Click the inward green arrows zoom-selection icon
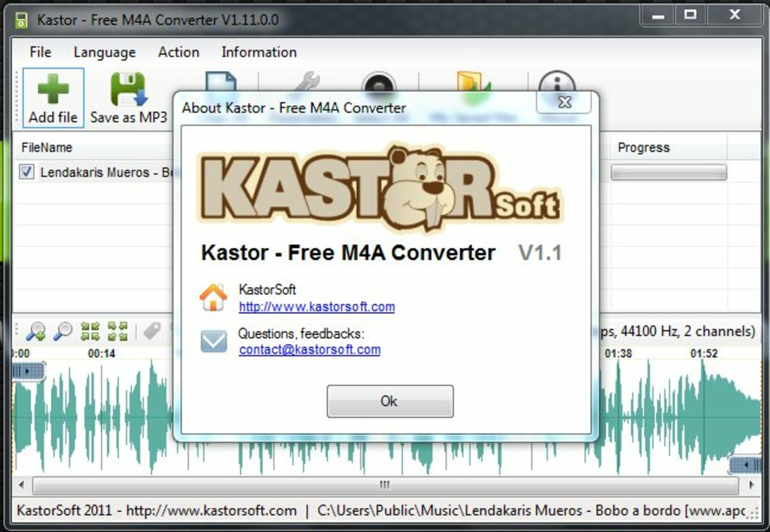The height and width of the screenshot is (532, 770). (x=91, y=332)
